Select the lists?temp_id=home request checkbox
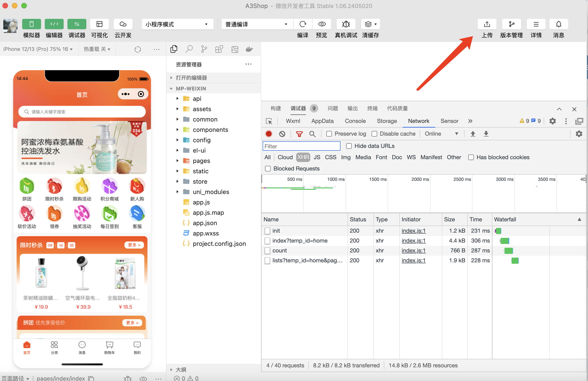 267,261
